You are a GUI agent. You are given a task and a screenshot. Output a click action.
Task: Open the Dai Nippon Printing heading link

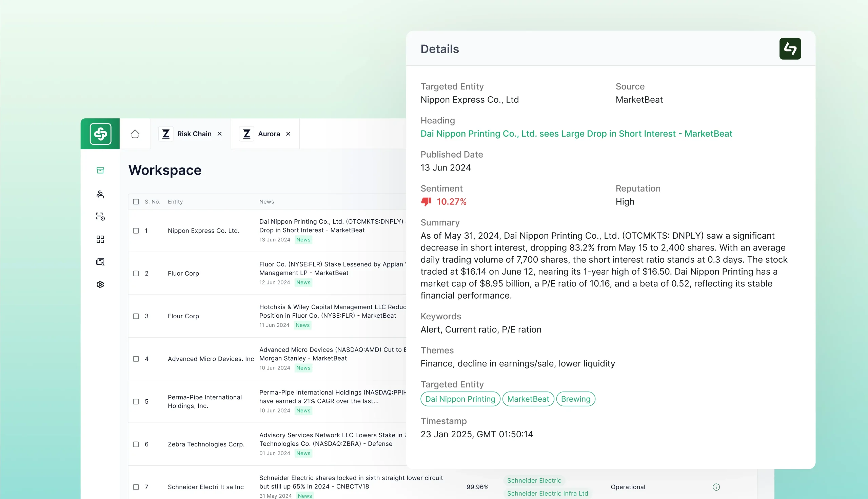pyautogui.click(x=576, y=134)
